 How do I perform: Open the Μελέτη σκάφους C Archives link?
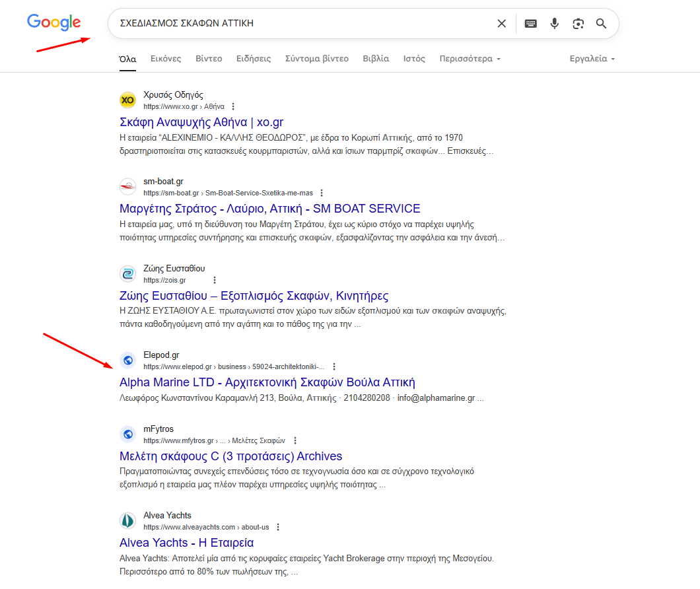(x=231, y=456)
